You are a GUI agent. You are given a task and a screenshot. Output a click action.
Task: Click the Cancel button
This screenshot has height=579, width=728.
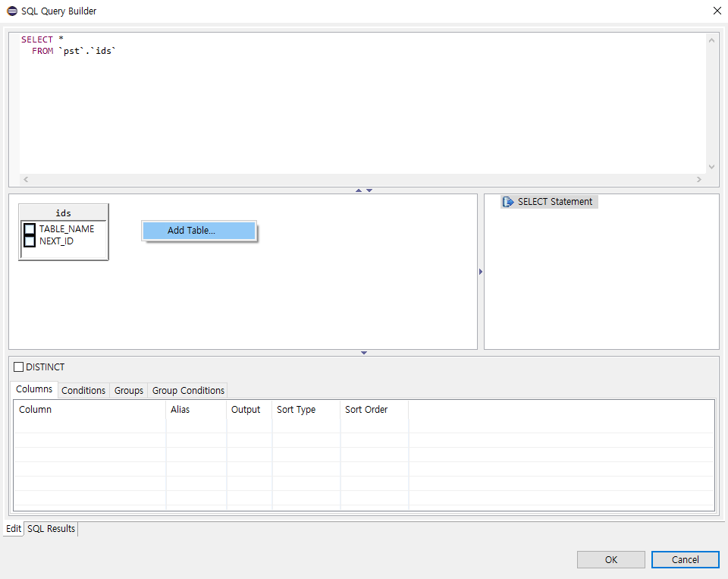click(x=685, y=559)
